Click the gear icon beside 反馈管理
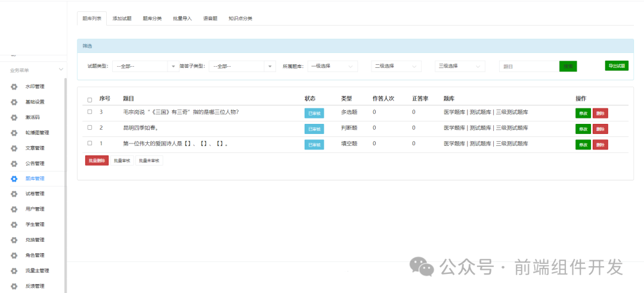Image resolution: width=644 pixels, height=293 pixels. [x=14, y=286]
